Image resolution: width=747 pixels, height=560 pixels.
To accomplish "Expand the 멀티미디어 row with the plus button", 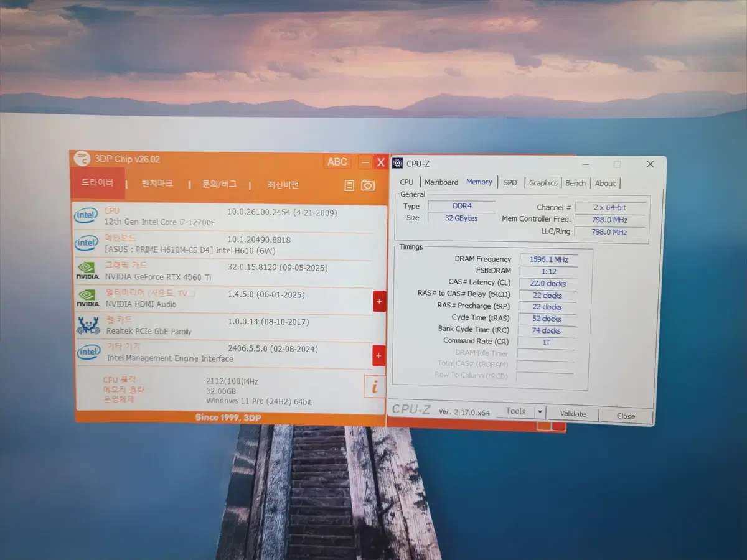I will [x=379, y=301].
